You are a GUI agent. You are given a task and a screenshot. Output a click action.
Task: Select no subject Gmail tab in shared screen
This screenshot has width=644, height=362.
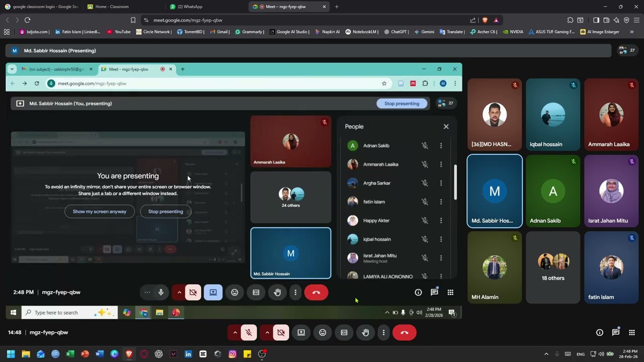[56, 69]
